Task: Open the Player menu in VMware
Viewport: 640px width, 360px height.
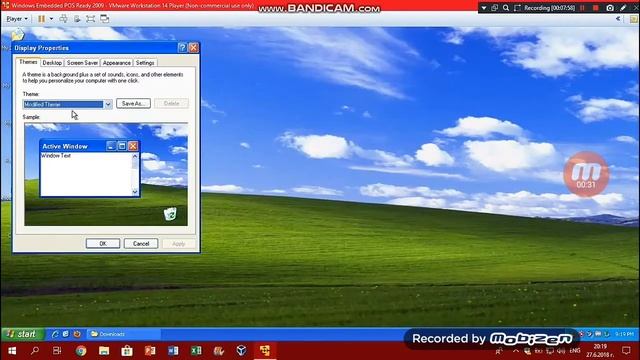Action: [17, 19]
